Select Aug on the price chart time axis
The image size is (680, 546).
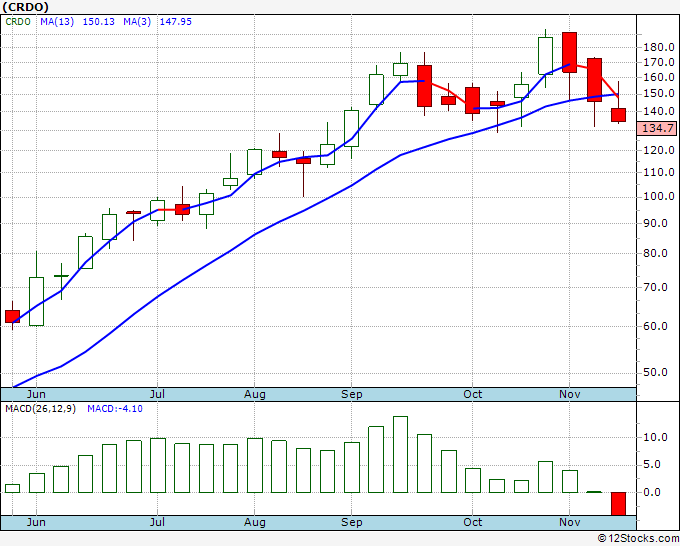[x=255, y=394]
